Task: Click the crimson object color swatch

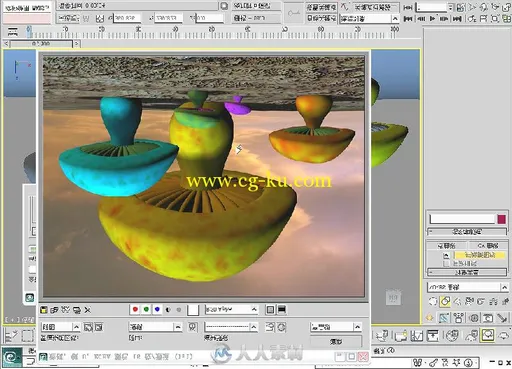Action: click(x=501, y=219)
